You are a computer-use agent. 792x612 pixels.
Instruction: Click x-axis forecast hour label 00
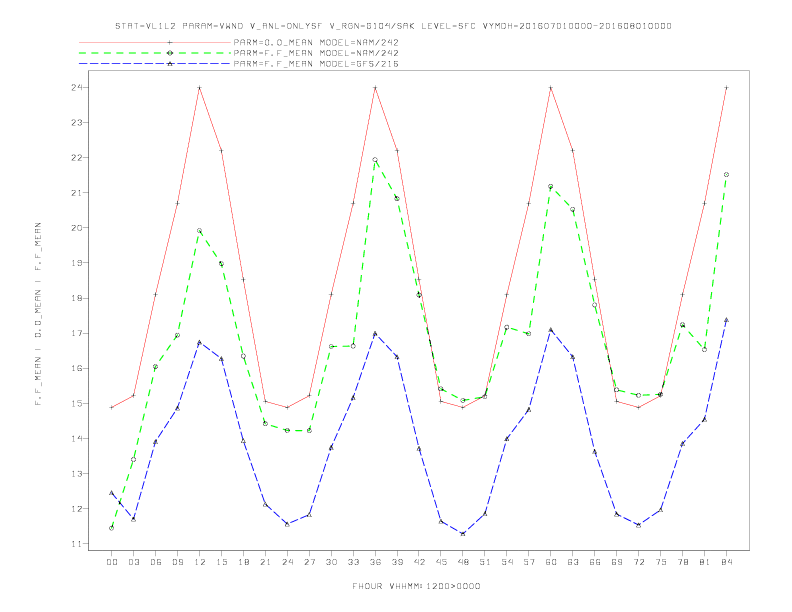[112, 562]
